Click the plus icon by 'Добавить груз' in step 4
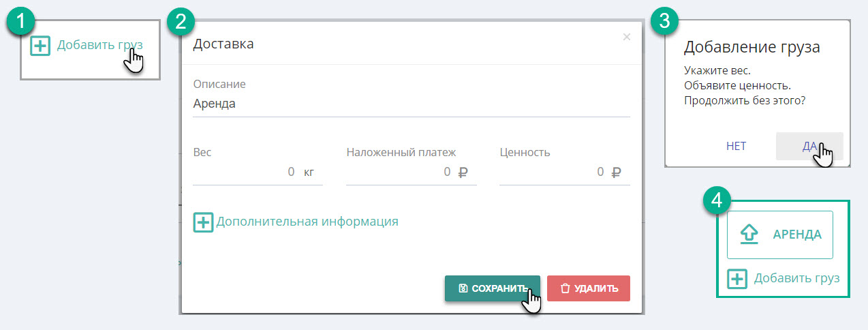The width and height of the screenshot is (868, 330). click(x=738, y=279)
